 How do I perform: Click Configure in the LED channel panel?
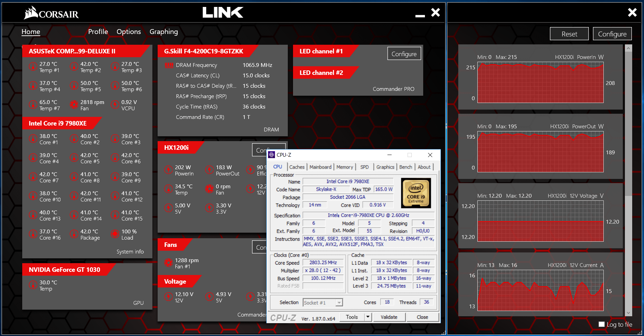[x=404, y=54]
